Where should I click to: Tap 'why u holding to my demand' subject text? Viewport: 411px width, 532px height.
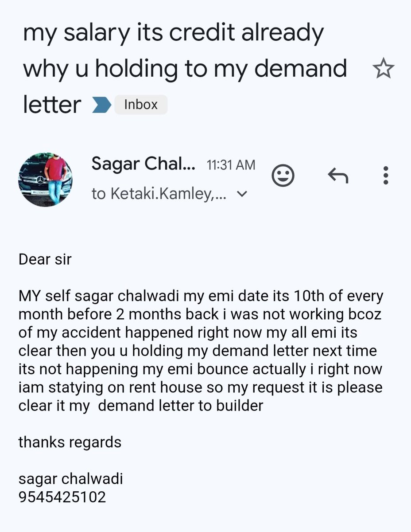(x=185, y=69)
